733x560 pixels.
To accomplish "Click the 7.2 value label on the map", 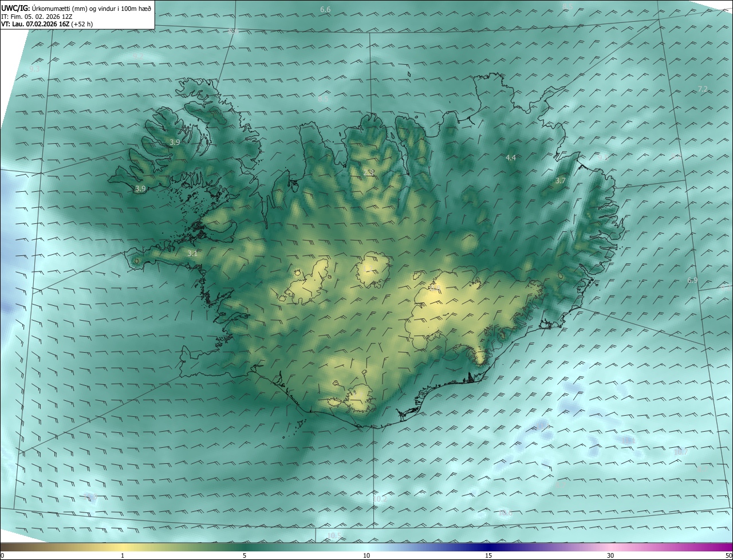I will 703,89.
